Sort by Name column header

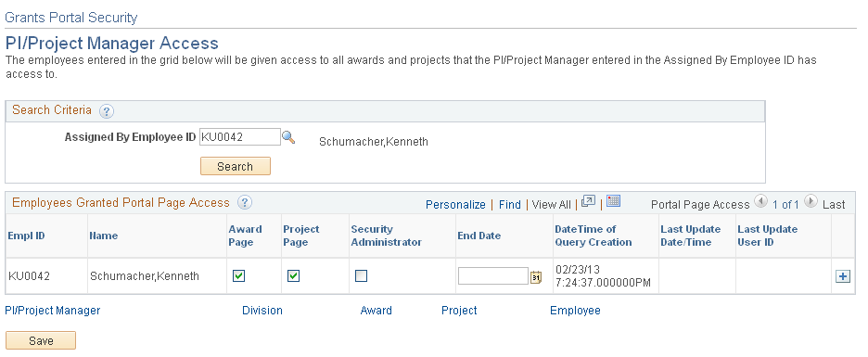(104, 236)
